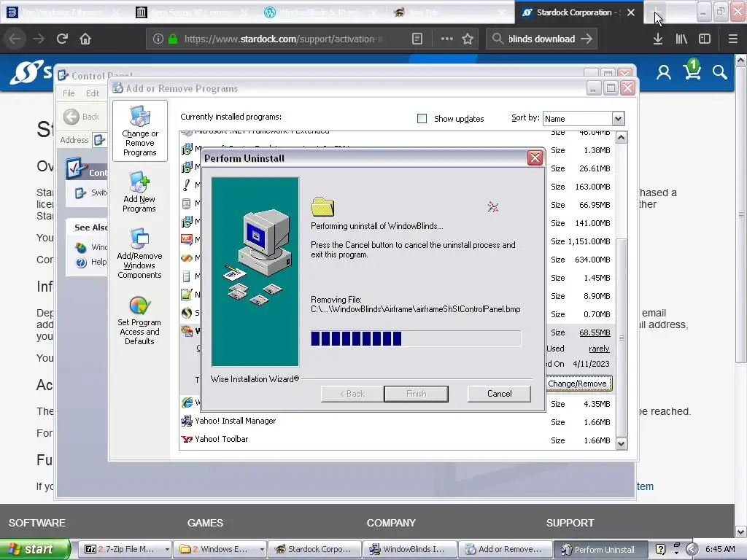Click the Yahoo! Toolbar icon
The height and width of the screenshot is (560, 747).
pos(186,439)
